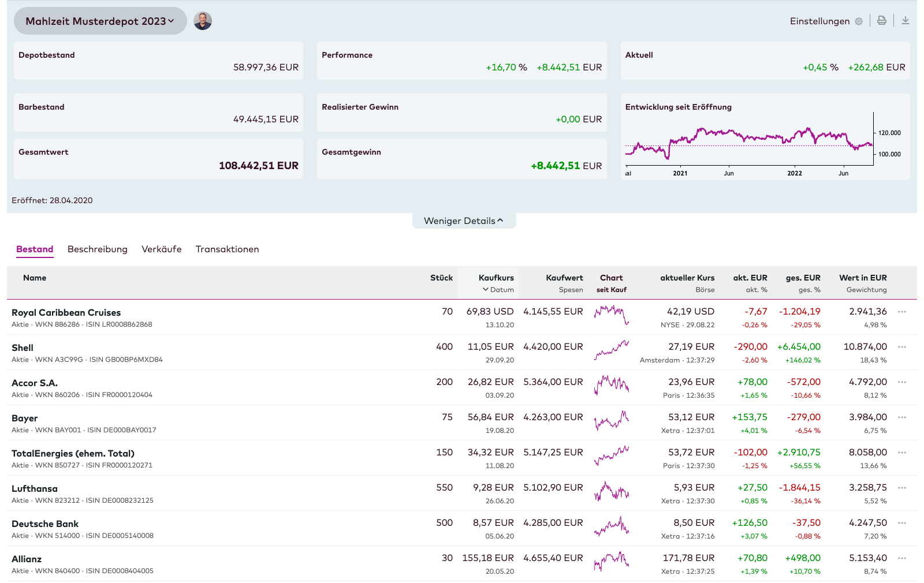Sort table by akt. EUR header
924x583 pixels.
[x=750, y=278]
